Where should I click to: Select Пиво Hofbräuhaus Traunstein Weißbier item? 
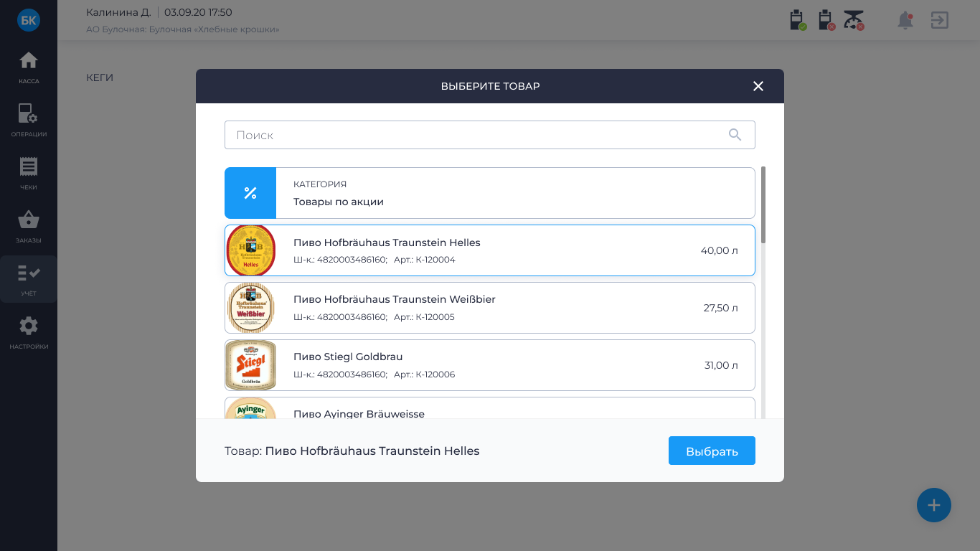tap(490, 308)
